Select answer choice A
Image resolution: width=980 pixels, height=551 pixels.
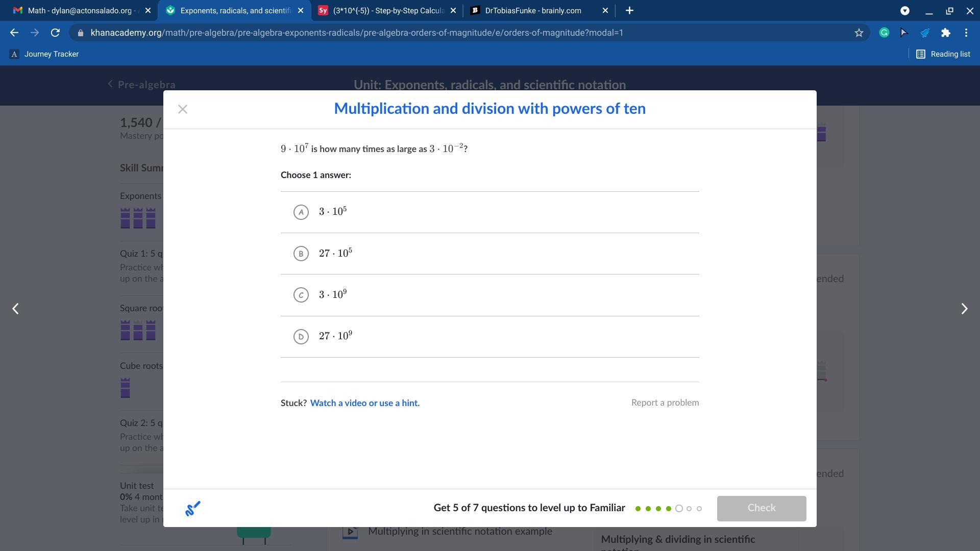pyautogui.click(x=301, y=212)
